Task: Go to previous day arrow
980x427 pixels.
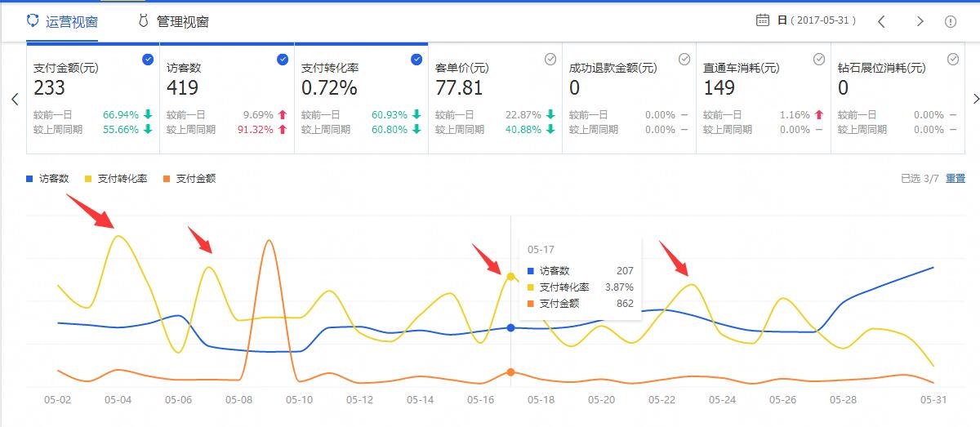Action: [881, 22]
